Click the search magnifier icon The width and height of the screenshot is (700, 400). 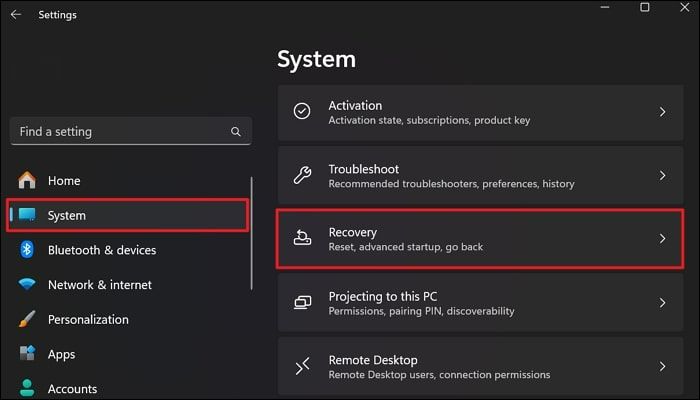(236, 131)
